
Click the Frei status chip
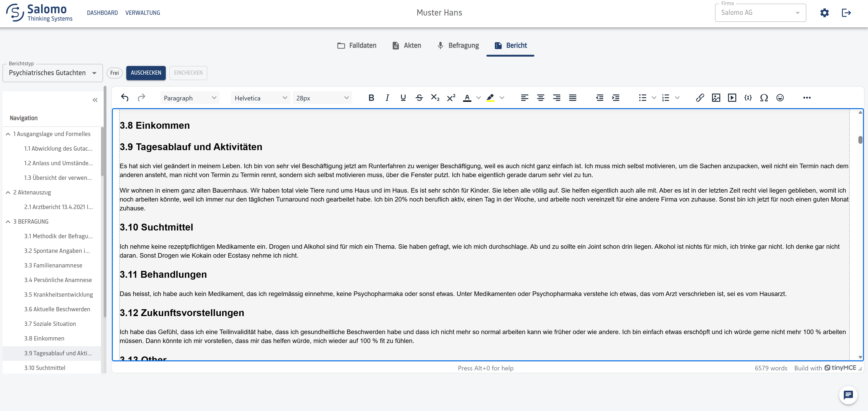tap(115, 73)
